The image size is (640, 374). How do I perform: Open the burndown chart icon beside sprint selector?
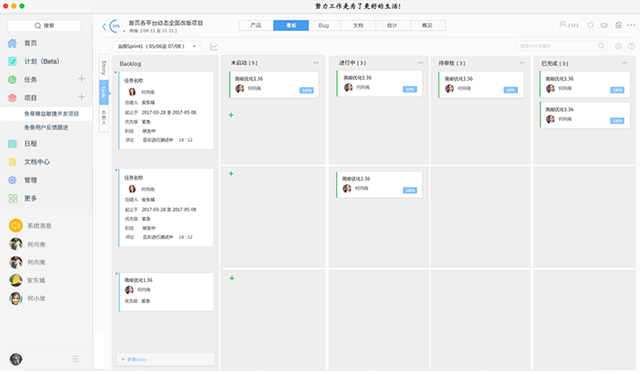tap(214, 47)
